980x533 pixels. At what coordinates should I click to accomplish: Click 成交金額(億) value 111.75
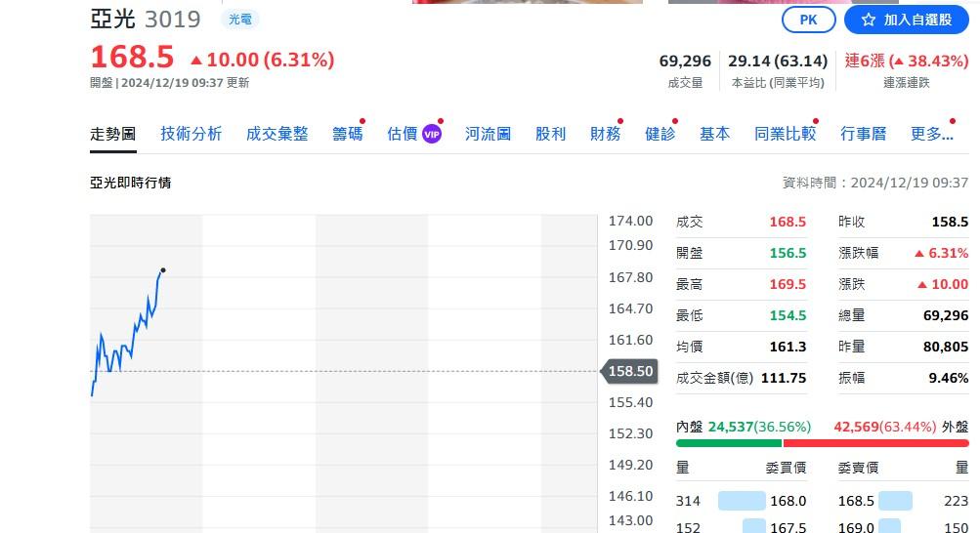[784, 378]
